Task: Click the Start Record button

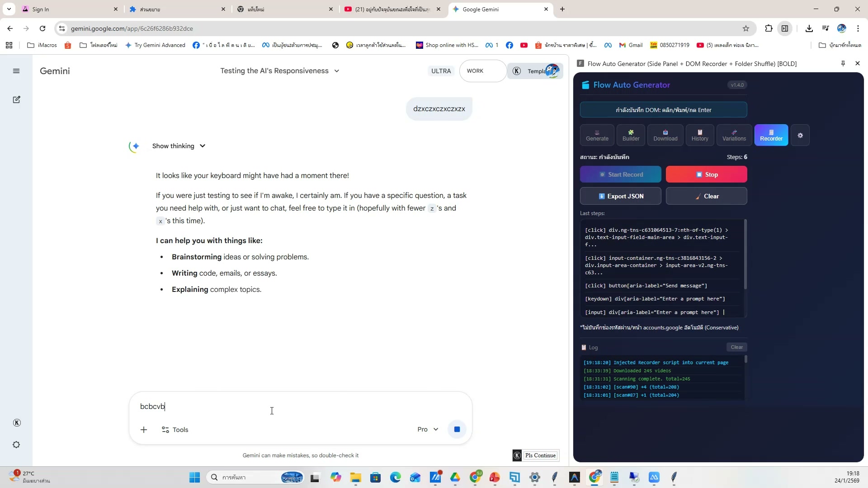Action: (x=620, y=174)
